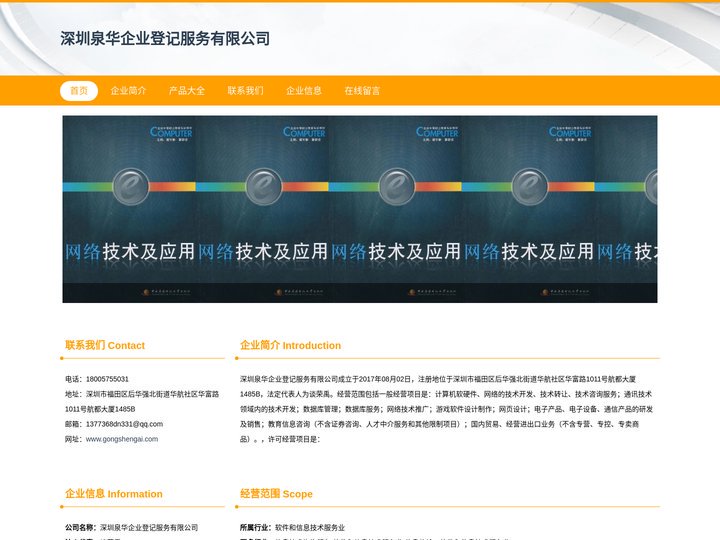The width and height of the screenshot is (720, 540).
Task: Go to 企业简介 menu item
Action: 128,90
